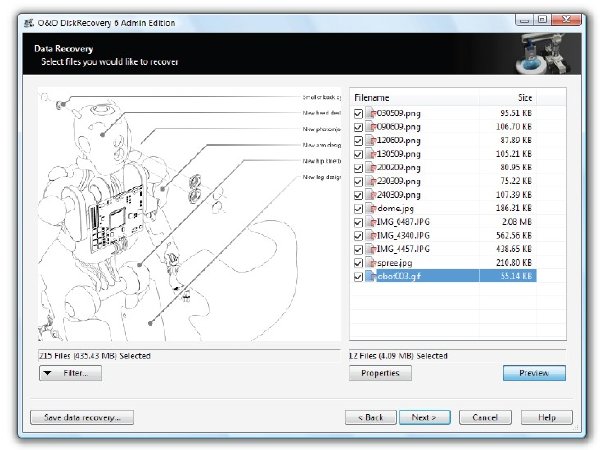The height and width of the screenshot is (450, 600).
Task: Toggle the 130509.png checkbox
Action: (358, 154)
